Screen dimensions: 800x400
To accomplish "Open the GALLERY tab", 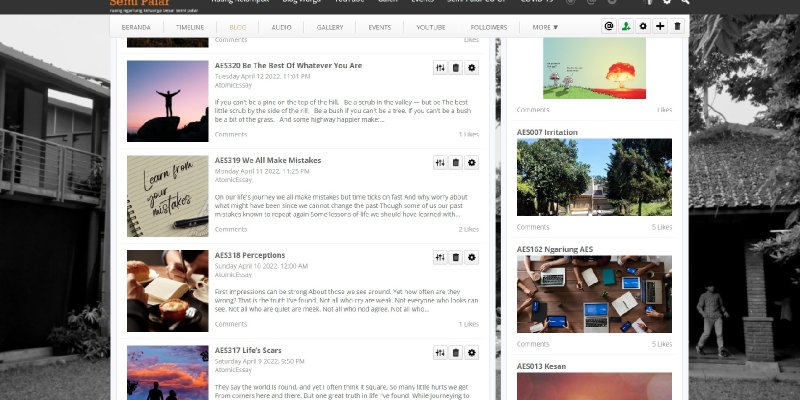I will tap(330, 27).
